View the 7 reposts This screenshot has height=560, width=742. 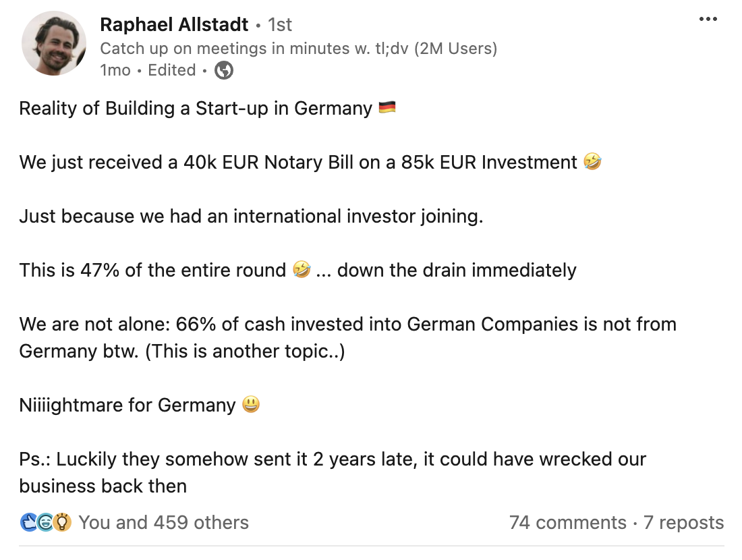(683, 522)
